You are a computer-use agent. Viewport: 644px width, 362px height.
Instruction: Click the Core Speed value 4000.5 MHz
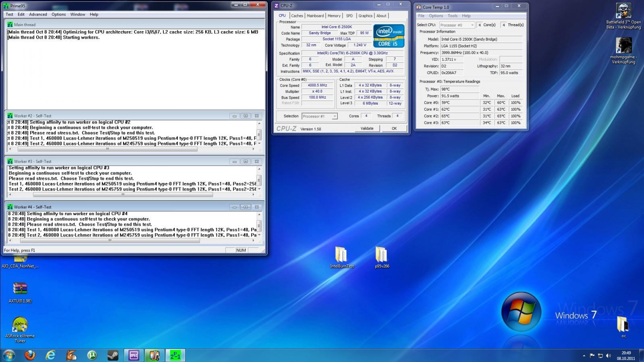point(318,85)
